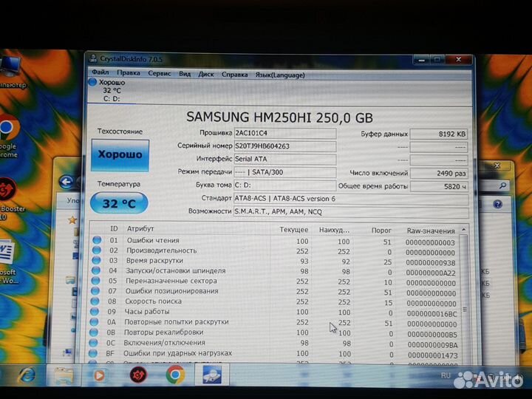This screenshot has width=532, height=399.
Task: Open the Диск menu
Action: pos(205,74)
